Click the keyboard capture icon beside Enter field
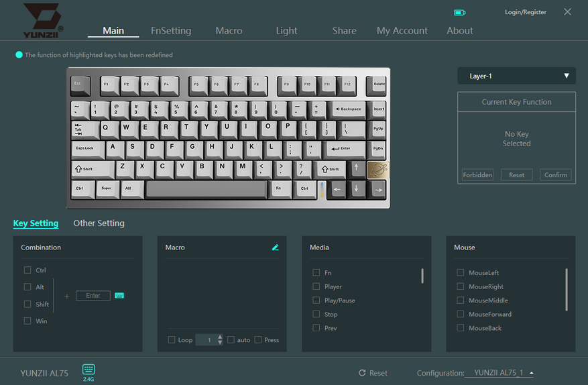 point(119,296)
